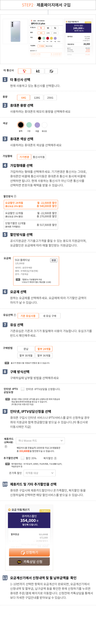Select 할부 36개월 purchase method
The height and width of the screenshot is (644, 96).
click(x=44, y=355)
